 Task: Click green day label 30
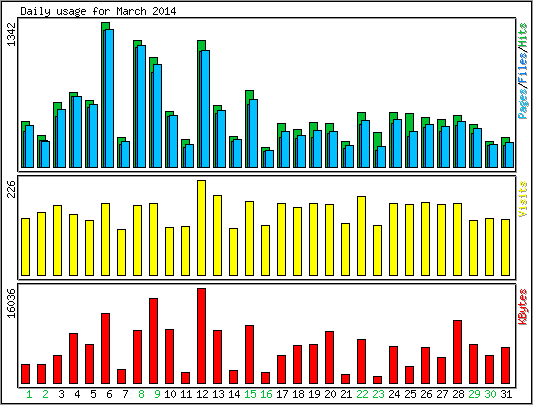point(490,394)
